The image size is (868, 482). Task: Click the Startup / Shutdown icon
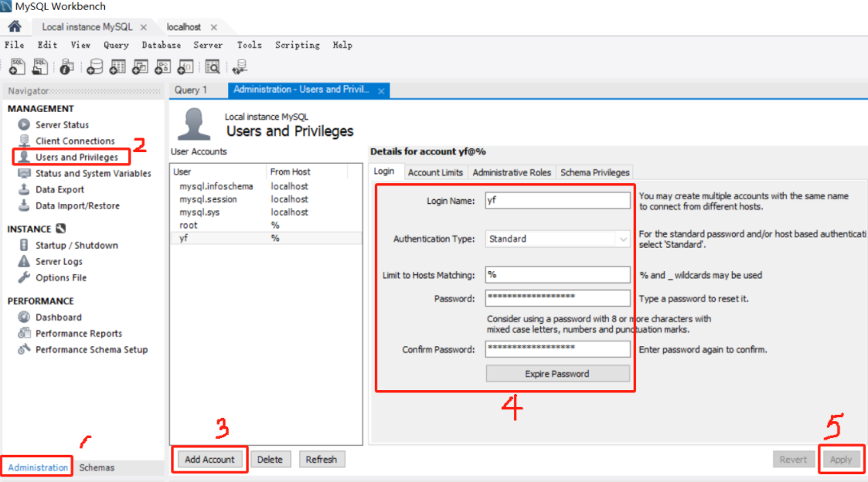tap(24, 245)
